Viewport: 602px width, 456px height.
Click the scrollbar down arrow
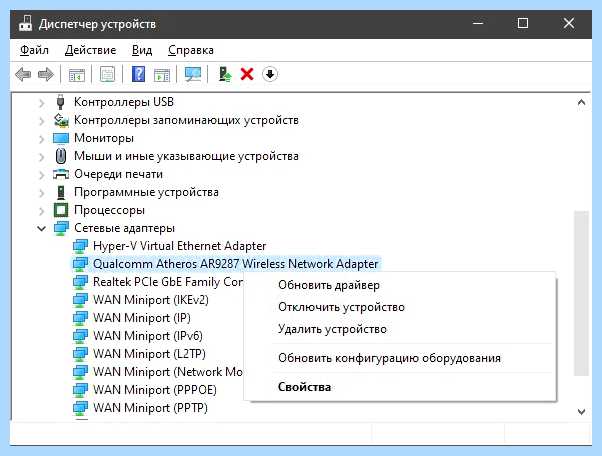tap(581, 412)
